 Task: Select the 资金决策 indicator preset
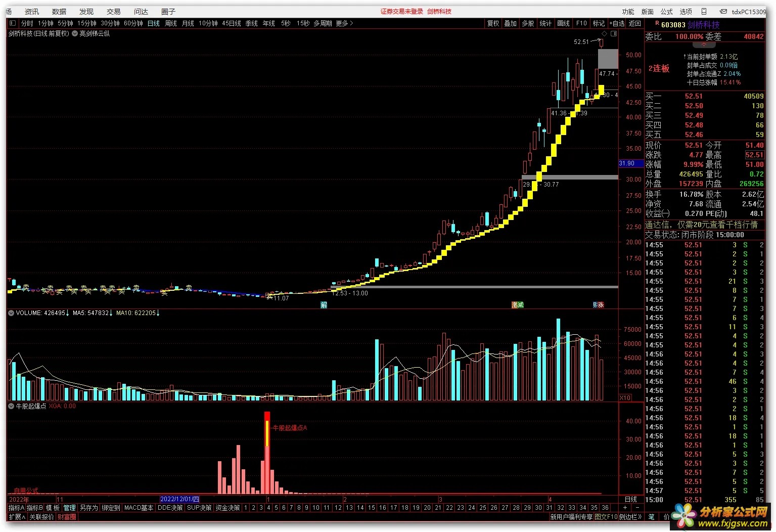pos(227,508)
